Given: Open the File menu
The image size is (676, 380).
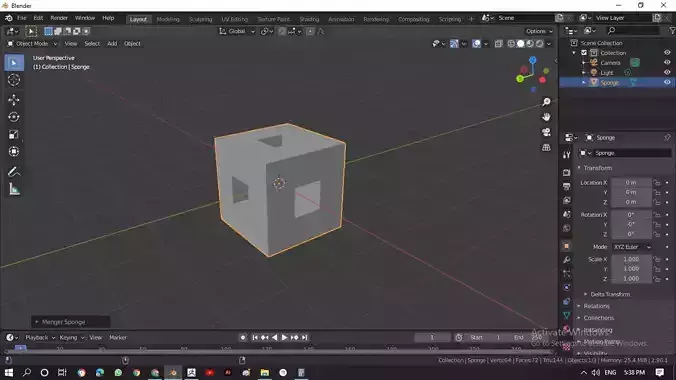Looking at the screenshot, I should click(x=22, y=18).
